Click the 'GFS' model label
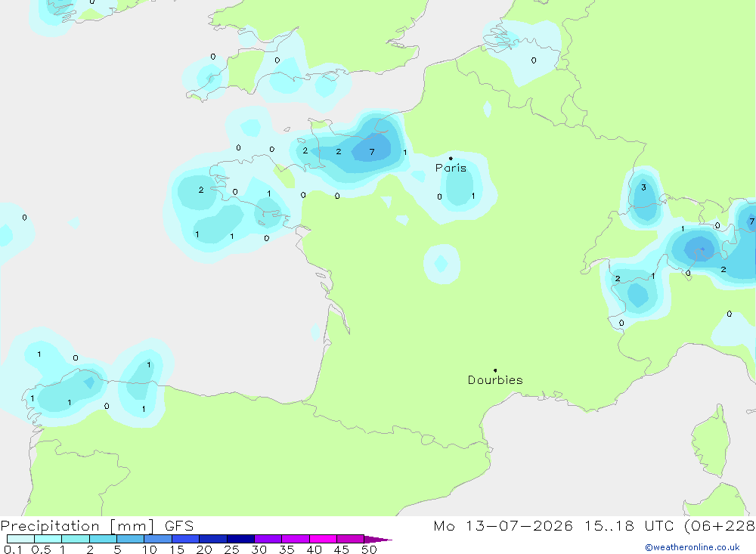The height and width of the screenshot is (554, 756). (x=179, y=526)
